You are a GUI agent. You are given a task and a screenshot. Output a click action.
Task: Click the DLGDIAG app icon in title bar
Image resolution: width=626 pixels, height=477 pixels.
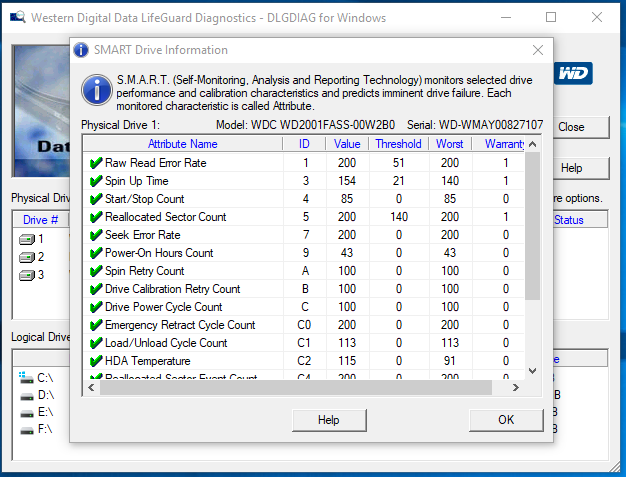pos(18,17)
